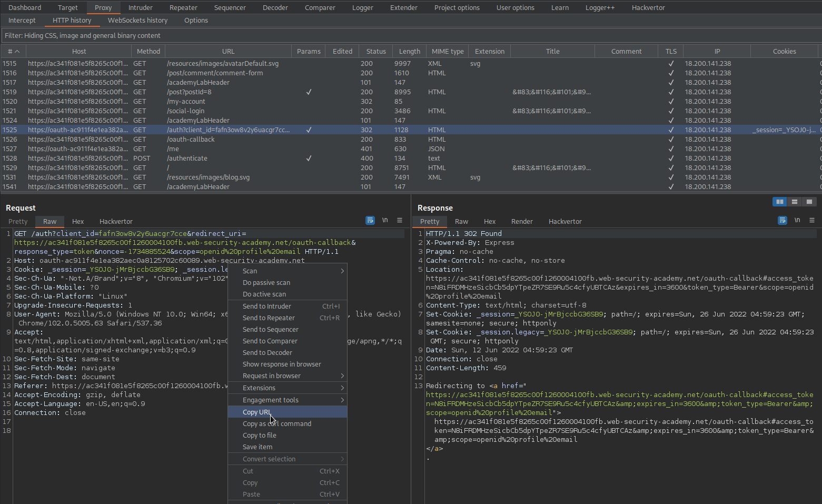Choose Save item option
The width and height of the screenshot is (822, 504).
[288, 447]
